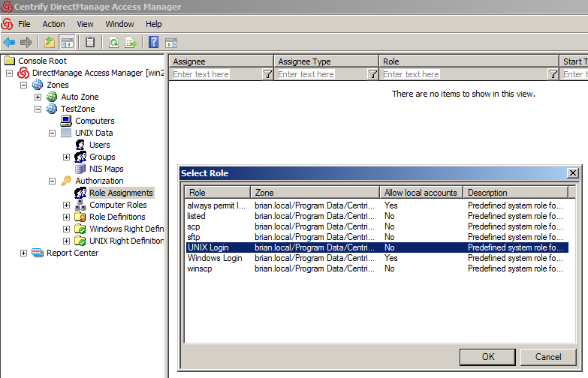Click the Assignee Type filter text field

321,74
